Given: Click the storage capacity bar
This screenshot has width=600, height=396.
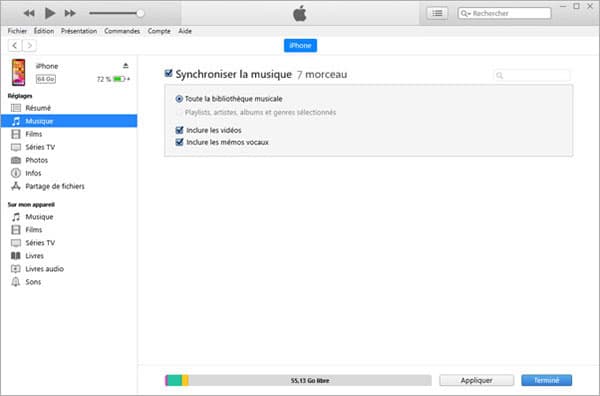Looking at the screenshot, I should (298, 380).
